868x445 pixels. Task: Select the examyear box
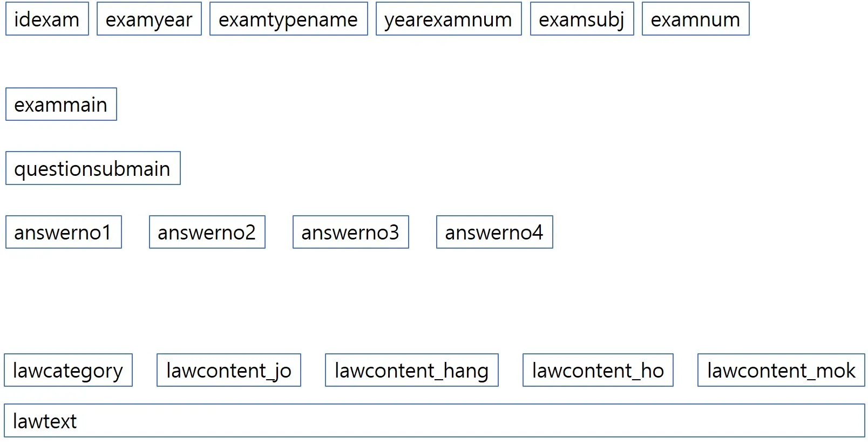[x=149, y=19]
